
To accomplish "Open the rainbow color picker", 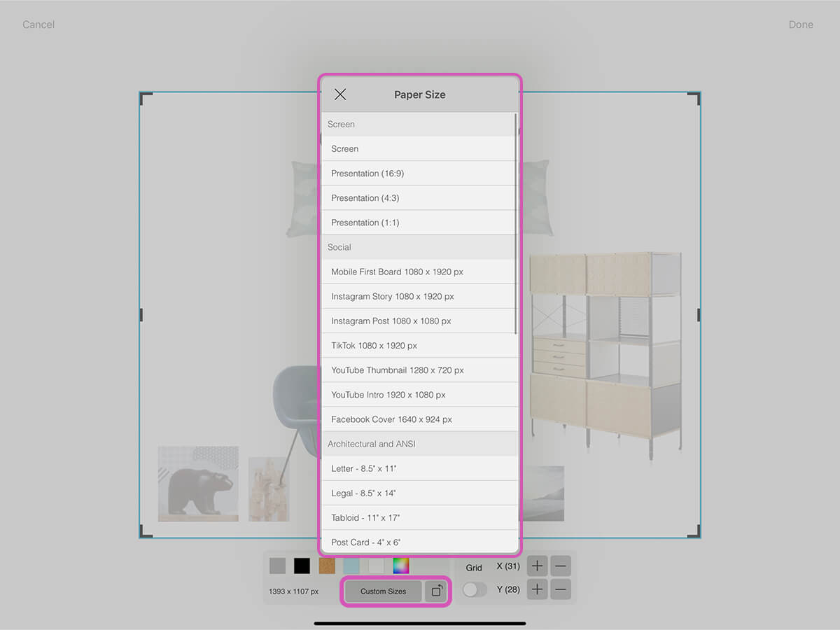I will [x=401, y=566].
